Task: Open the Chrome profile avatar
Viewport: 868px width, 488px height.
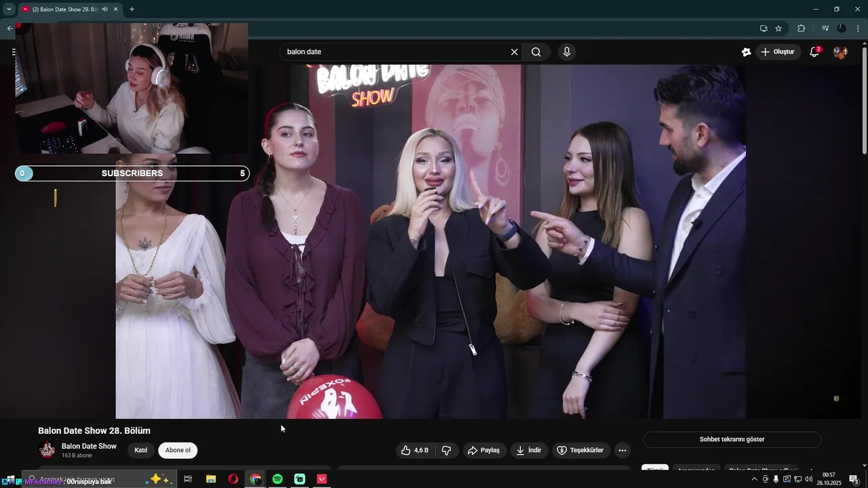Action: (842, 28)
